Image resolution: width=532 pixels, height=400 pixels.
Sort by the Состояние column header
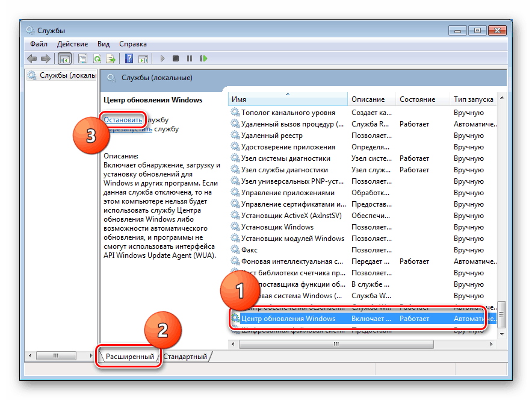(422, 99)
